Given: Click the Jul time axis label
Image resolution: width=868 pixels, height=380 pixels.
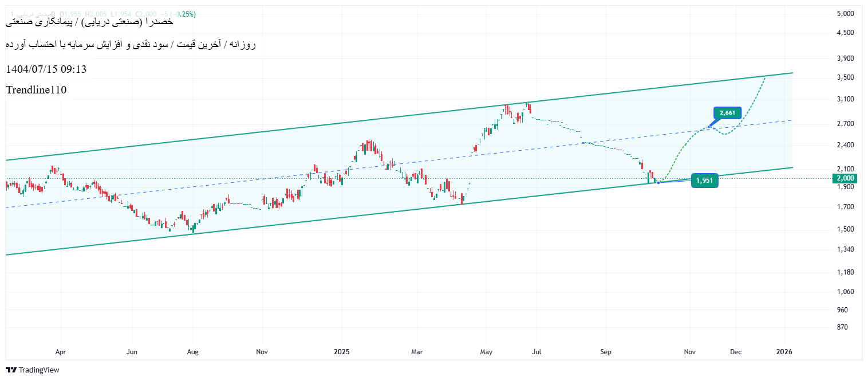Looking at the screenshot, I should click(536, 351).
